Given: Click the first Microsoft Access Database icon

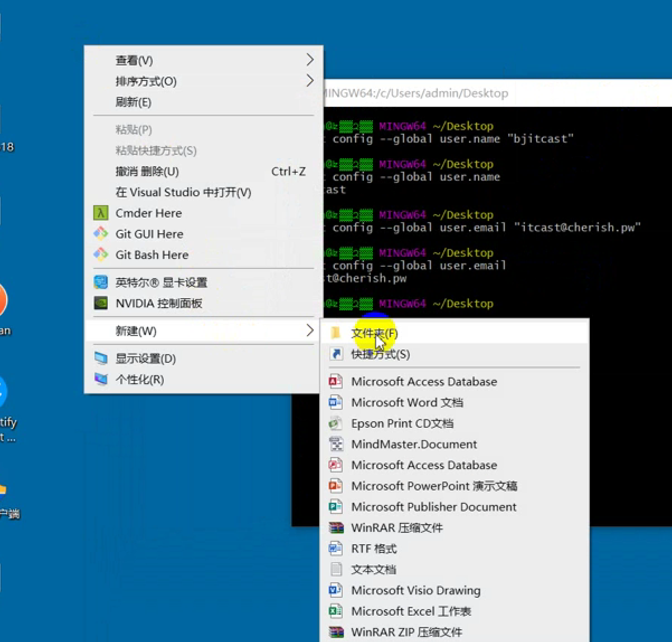Looking at the screenshot, I should 335,381.
